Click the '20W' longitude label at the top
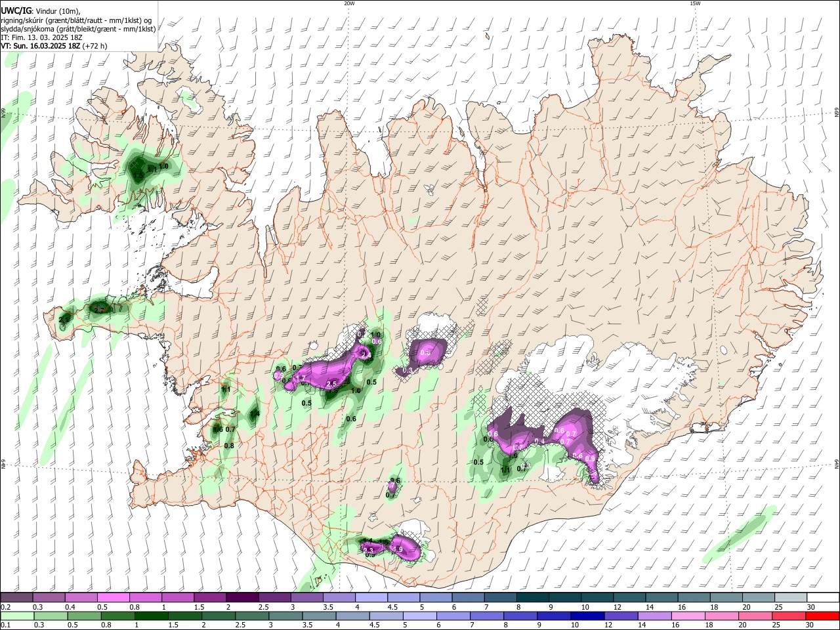Image resolution: width=840 pixels, height=630 pixels. click(349, 3)
